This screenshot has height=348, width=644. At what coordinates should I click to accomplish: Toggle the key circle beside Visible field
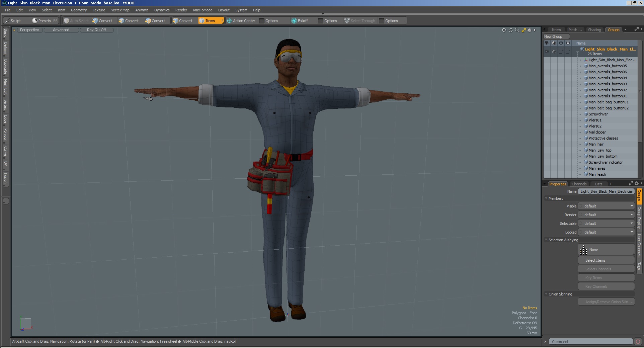[581, 206]
